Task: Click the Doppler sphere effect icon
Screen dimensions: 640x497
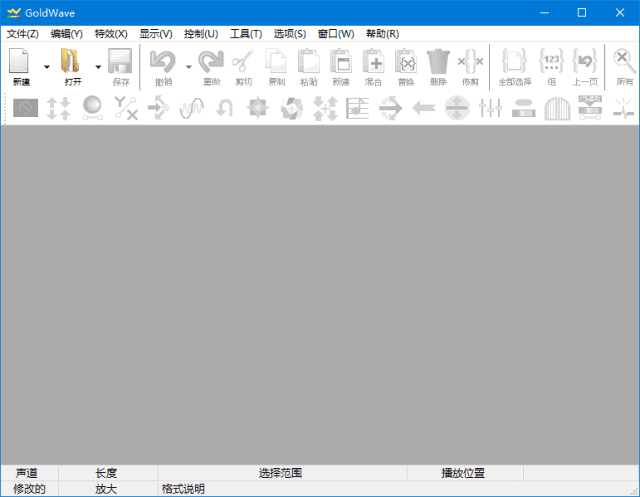Action: click(92, 107)
